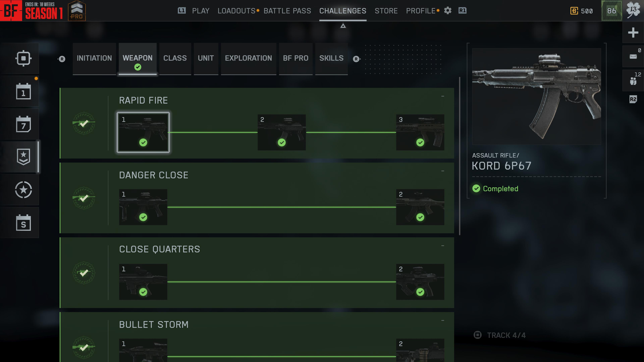The height and width of the screenshot is (362, 644).
Task: Click the Danger Close completion badge
Action: tap(84, 198)
